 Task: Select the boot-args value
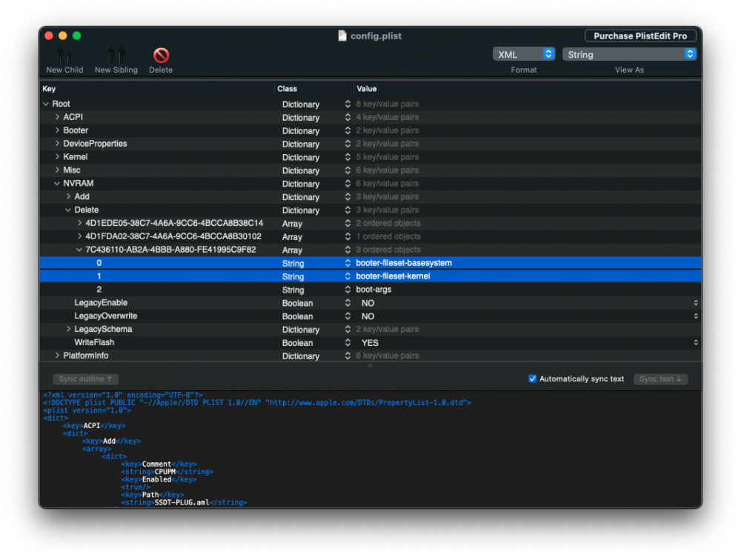(373, 289)
